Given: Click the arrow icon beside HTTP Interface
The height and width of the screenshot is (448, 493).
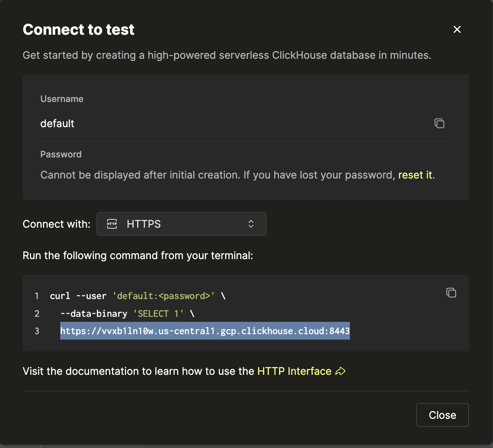Looking at the screenshot, I should (x=340, y=371).
